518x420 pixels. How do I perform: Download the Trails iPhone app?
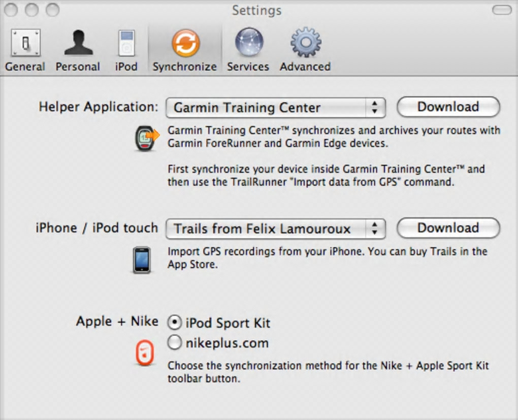448,228
